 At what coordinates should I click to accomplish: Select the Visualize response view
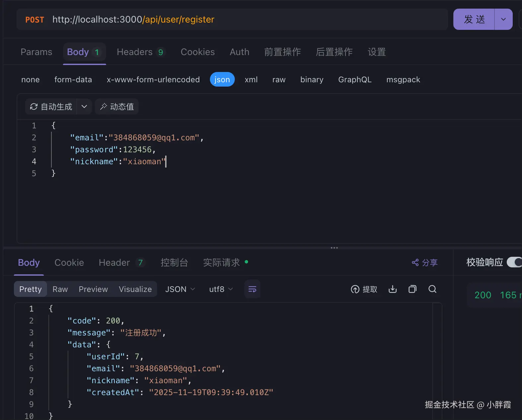coord(135,289)
